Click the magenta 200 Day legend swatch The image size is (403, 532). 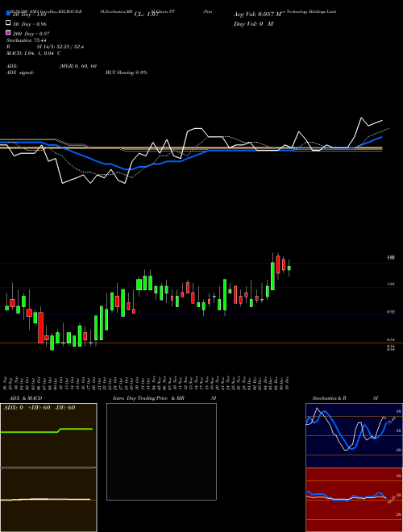(9, 32)
